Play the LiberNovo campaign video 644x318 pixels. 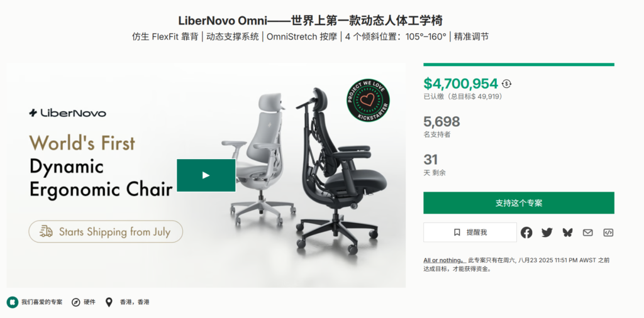pyautogui.click(x=206, y=175)
